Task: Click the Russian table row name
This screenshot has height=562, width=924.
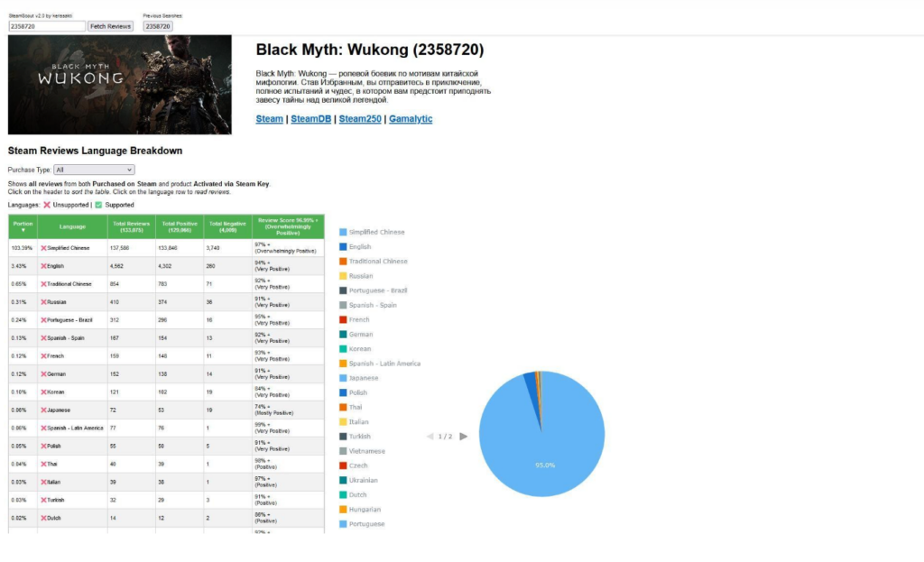Action: (x=57, y=302)
